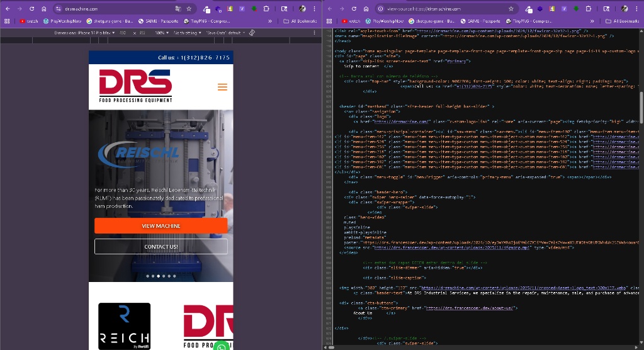Click the source view vertical scrollbar thumb
This screenshot has height=350, width=644.
pos(641,108)
